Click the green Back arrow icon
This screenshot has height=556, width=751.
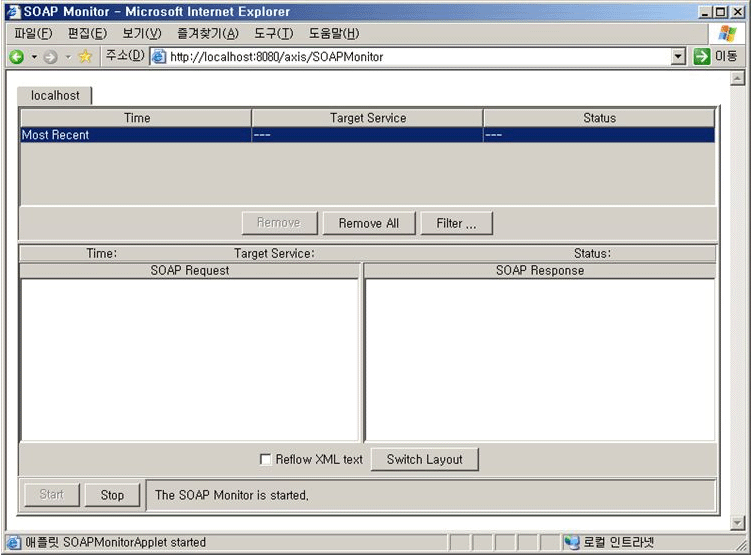click(x=17, y=57)
